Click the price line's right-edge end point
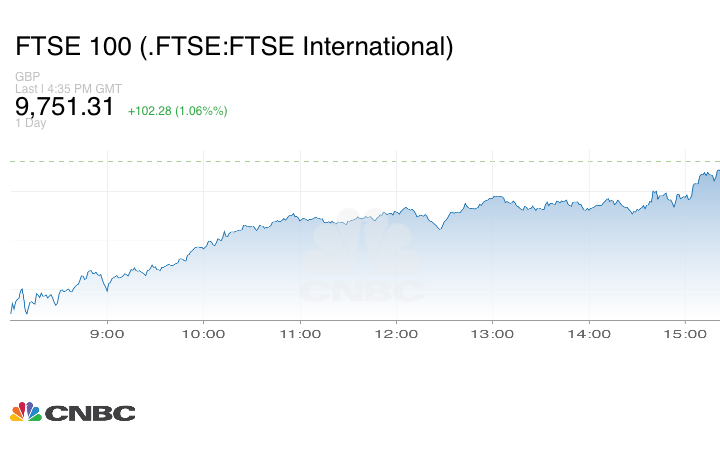 [x=717, y=170]
